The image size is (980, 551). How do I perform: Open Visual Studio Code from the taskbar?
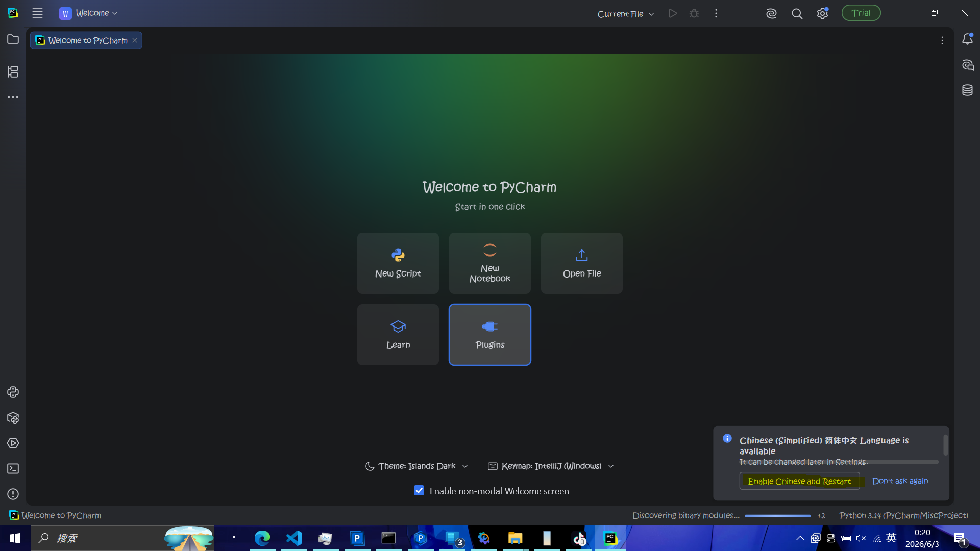click(294, 538)
